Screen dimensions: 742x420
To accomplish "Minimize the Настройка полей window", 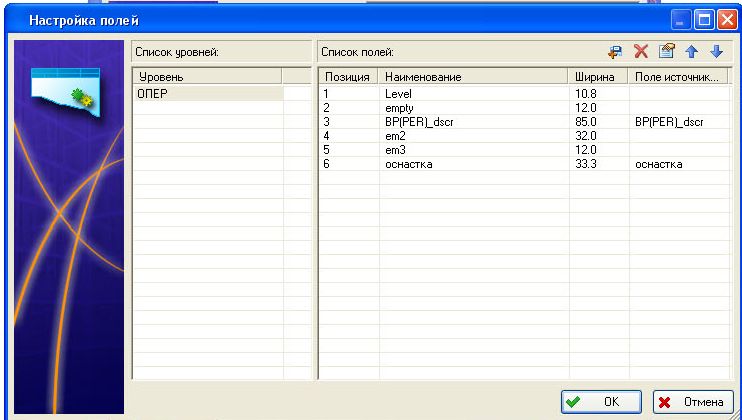I will [x=681, y=20].
